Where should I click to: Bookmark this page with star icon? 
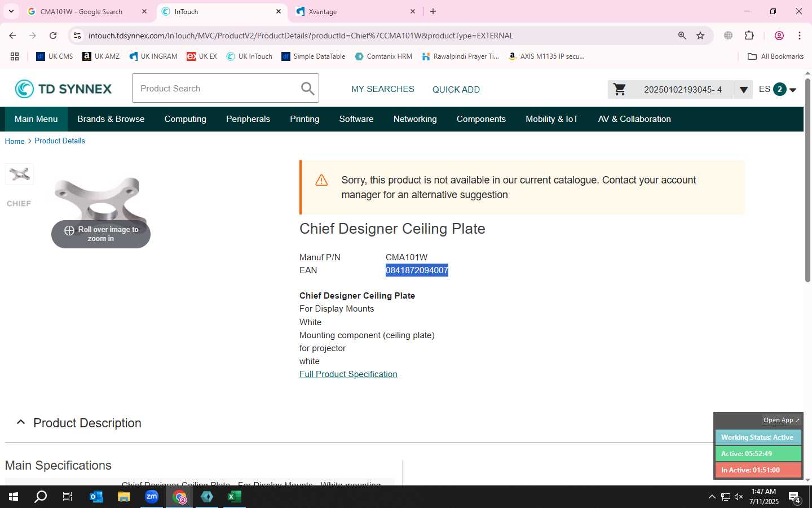[700, 36]
